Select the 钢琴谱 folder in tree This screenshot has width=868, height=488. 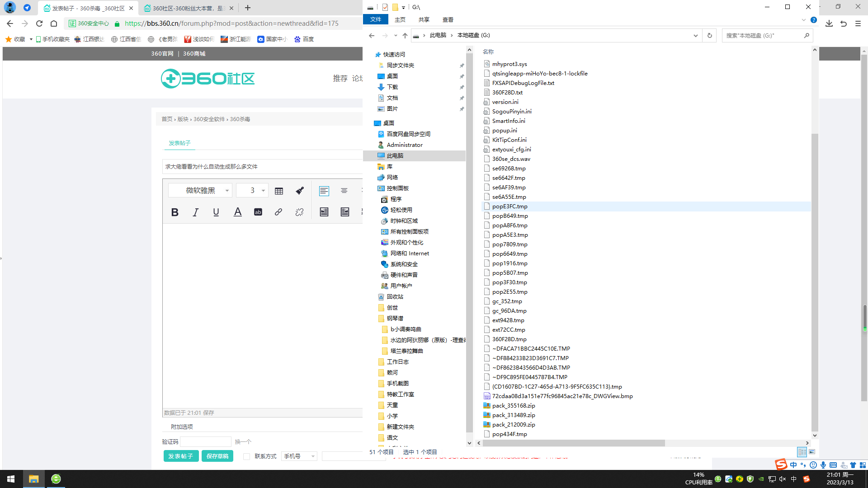pyautogui.click(x=395, y=319)
